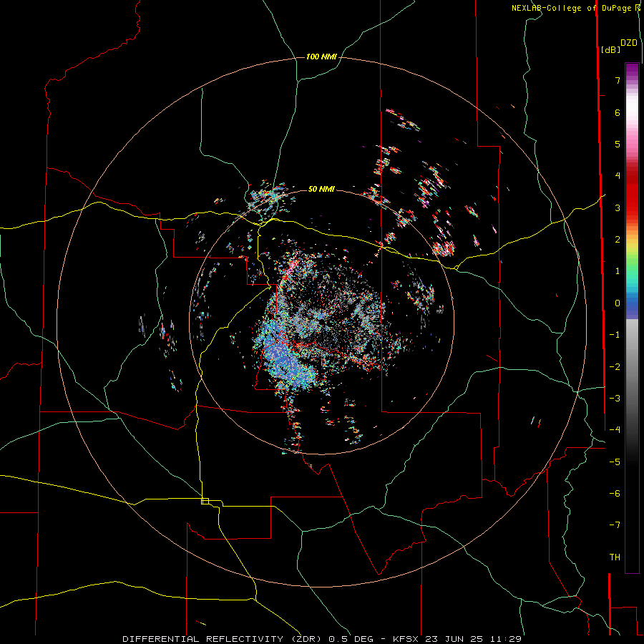
Task: Click the TH threshold label on the scale
Action: coord(615,557)
